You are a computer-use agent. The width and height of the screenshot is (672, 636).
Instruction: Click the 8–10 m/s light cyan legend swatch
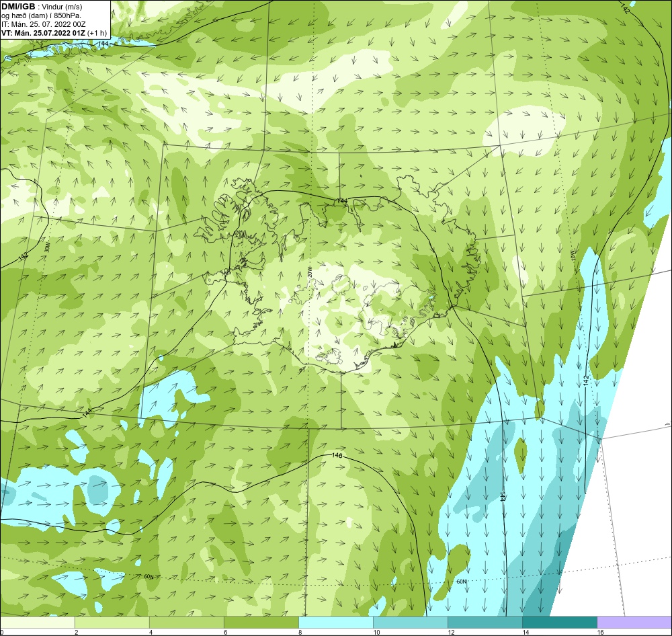pos(335,623)
